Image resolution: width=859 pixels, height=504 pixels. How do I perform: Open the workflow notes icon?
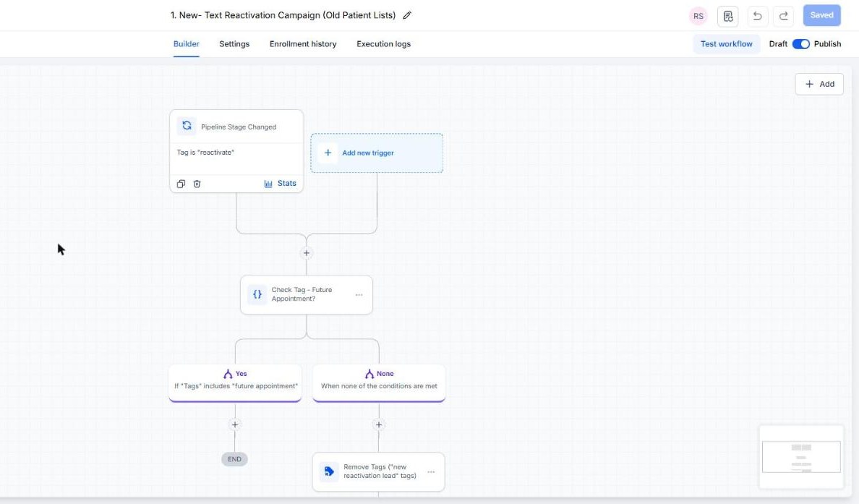coord(727,16)
